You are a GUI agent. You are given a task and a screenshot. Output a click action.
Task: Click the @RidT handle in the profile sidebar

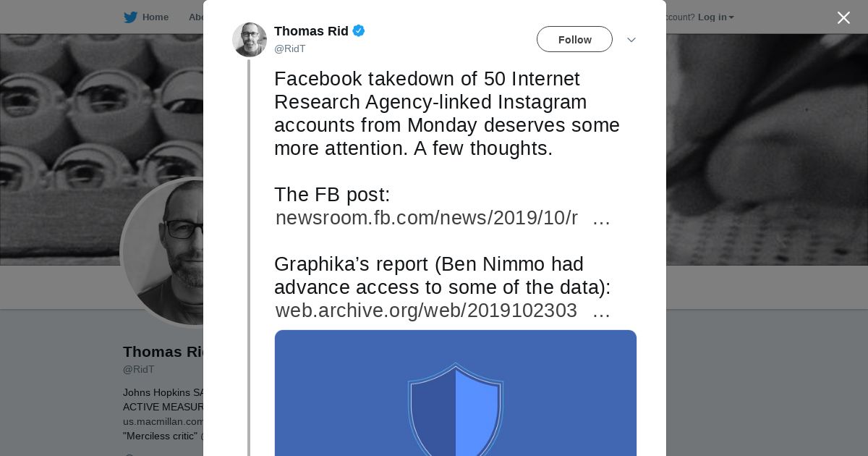[139, 369]
